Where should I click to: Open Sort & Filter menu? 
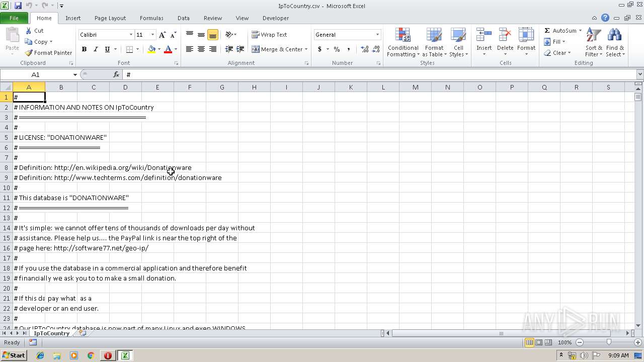[594, 43]
